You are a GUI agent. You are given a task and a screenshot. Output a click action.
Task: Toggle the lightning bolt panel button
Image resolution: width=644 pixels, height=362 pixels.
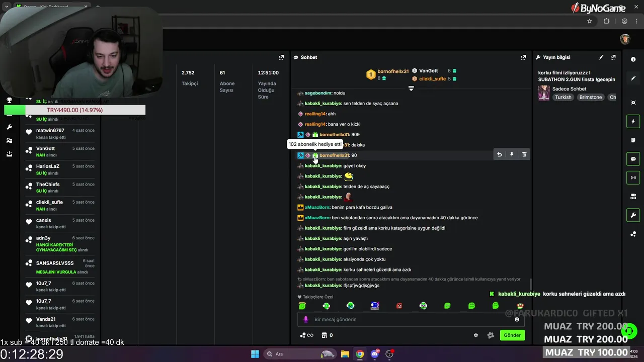[x=633, y=121]
